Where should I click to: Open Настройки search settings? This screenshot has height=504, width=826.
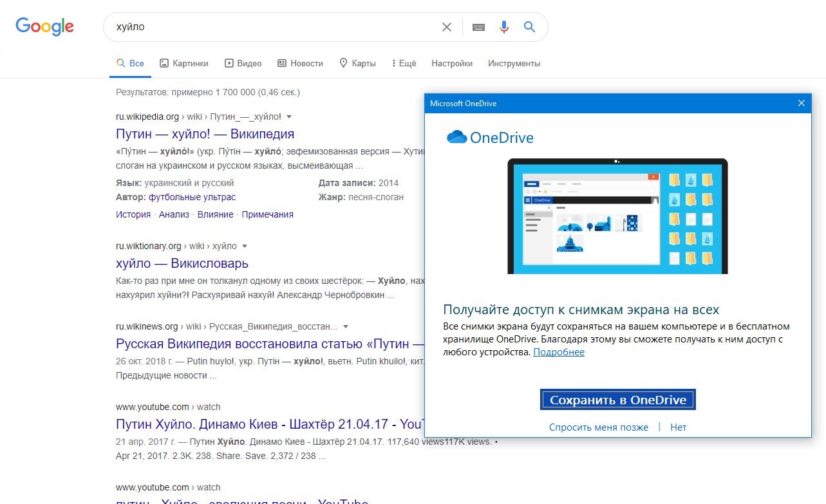pos(452,64)
